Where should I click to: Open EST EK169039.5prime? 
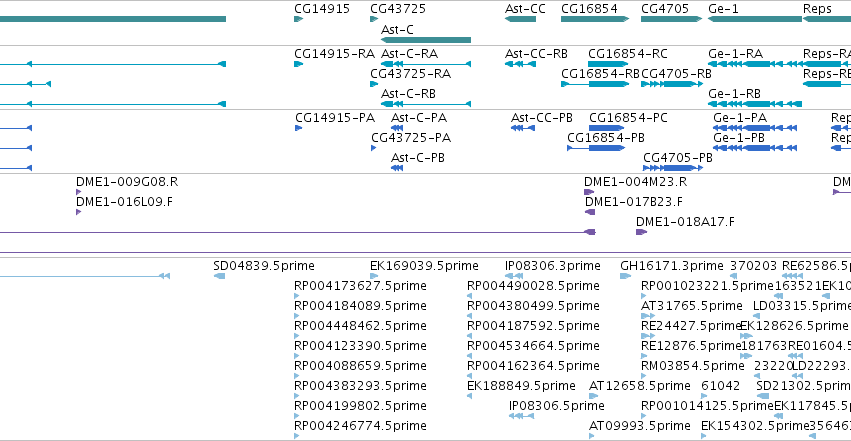click(x=424, y=266)
